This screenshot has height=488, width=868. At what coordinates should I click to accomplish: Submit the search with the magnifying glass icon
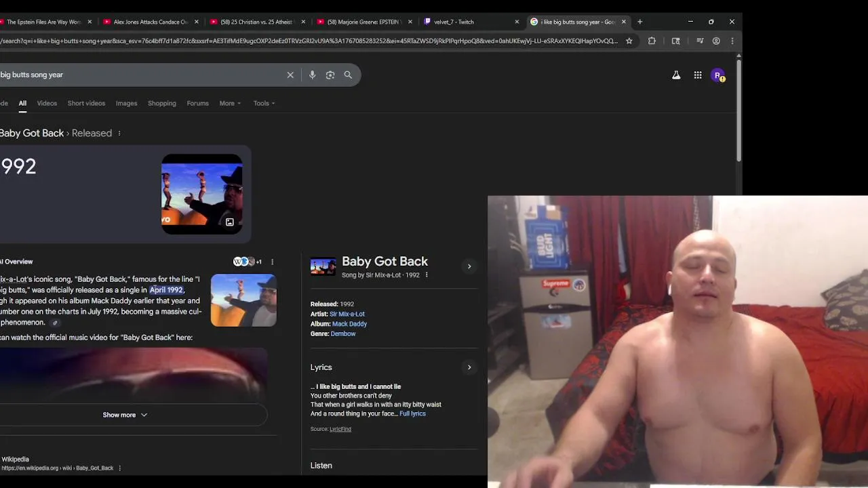click(x=348, y=75)
